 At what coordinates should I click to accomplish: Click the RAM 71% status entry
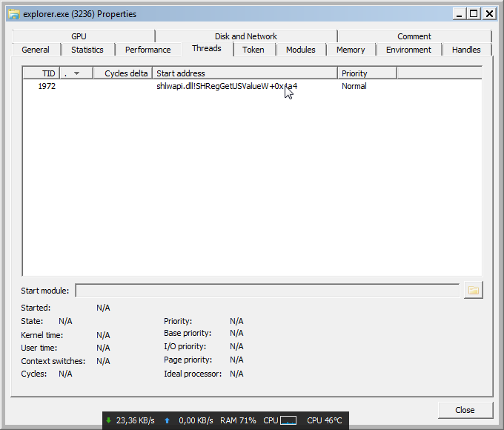pos(238,420)
